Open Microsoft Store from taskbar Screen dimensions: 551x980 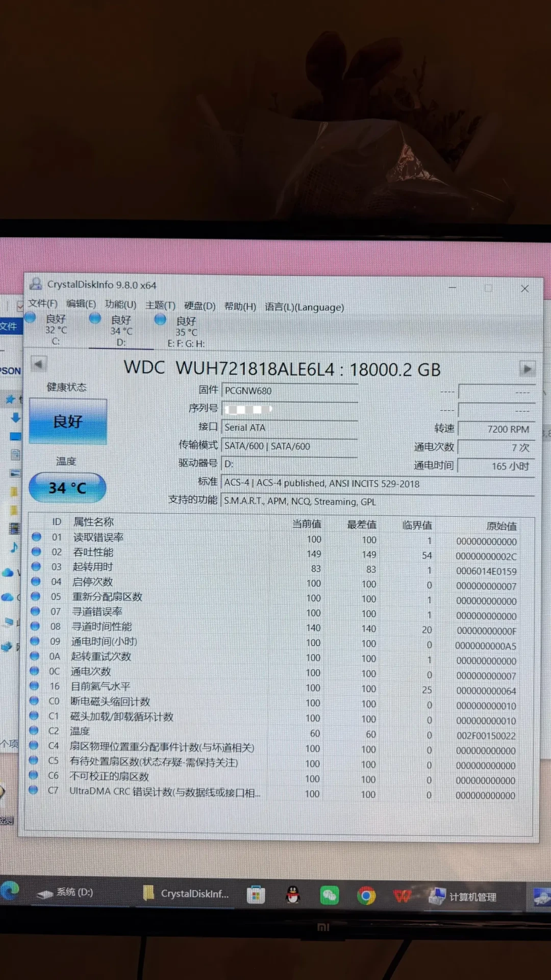[256, 895]
